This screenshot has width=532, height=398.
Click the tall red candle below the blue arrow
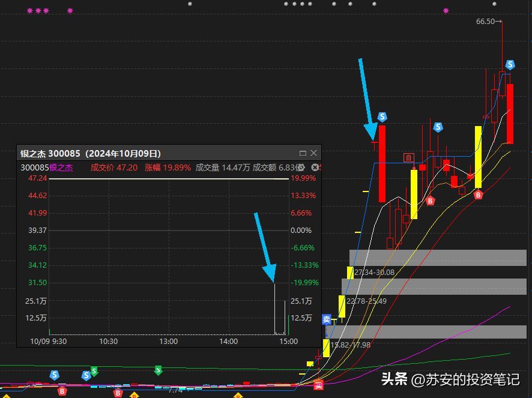pyautogui.click(x=382, y=163)
